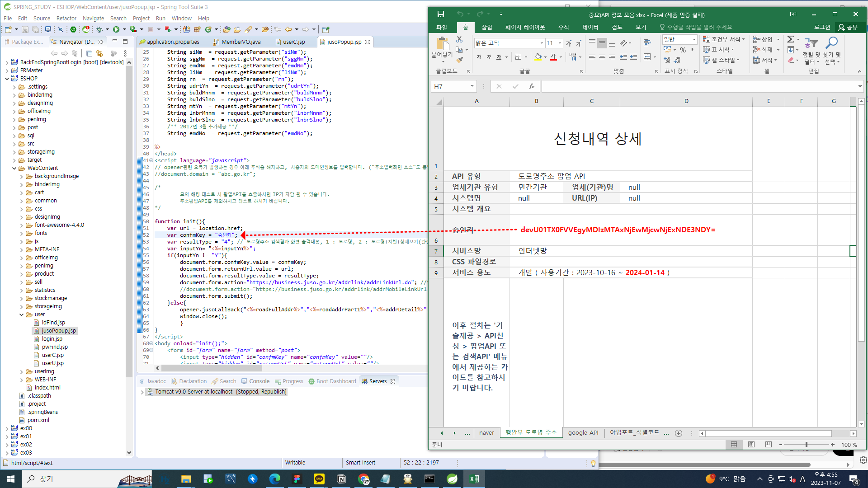Toggle Link with Editor in Navigator

[99, 53]
